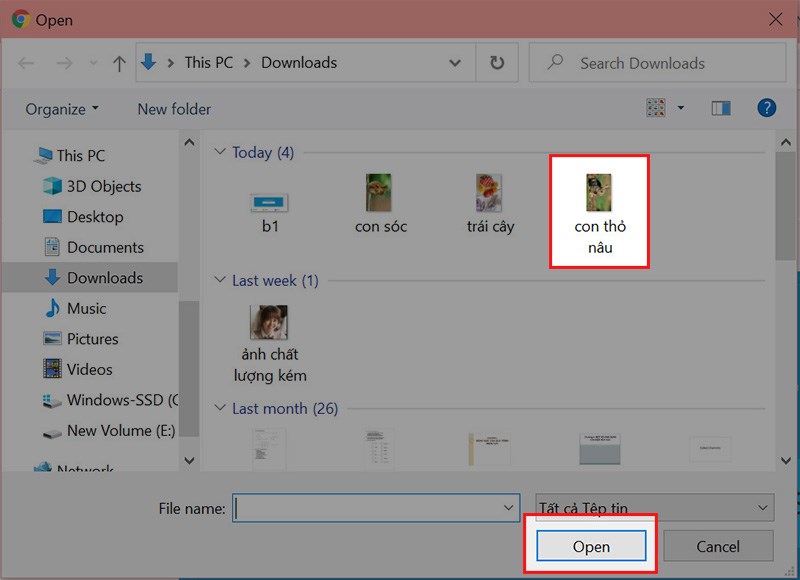Open the 'Tất cả Tệp tin' file type dropdown

point(655,508)
